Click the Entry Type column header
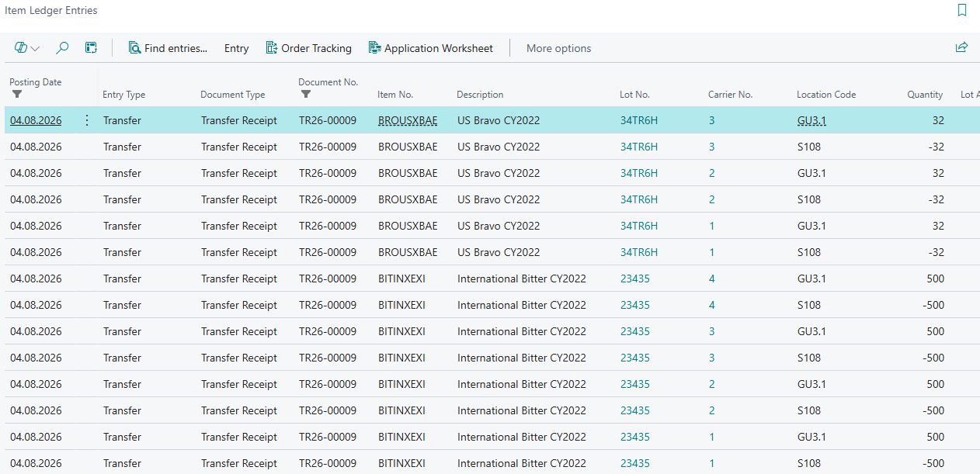 click(124, 95)
